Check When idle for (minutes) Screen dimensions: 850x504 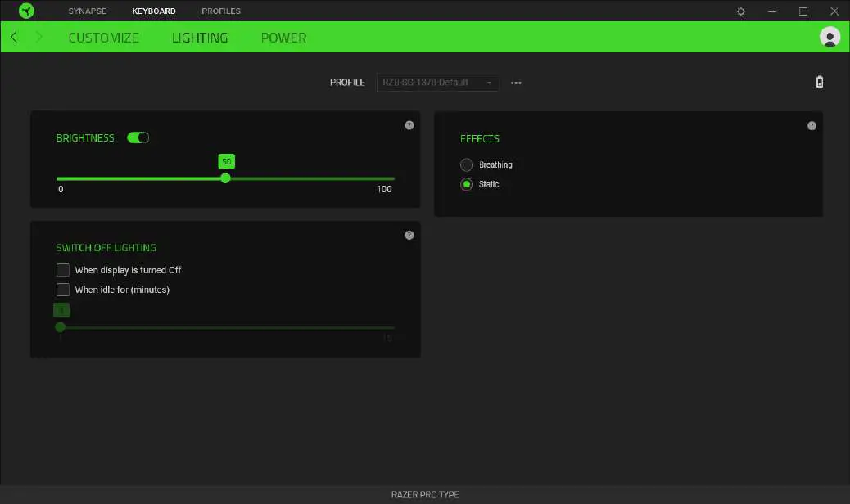point(63,289)
